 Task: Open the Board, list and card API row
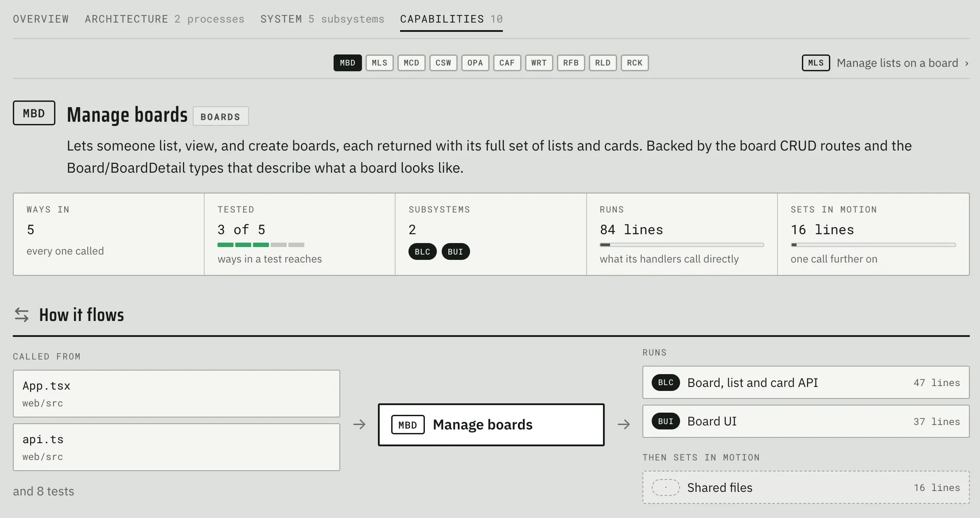(x=806, y=383)
